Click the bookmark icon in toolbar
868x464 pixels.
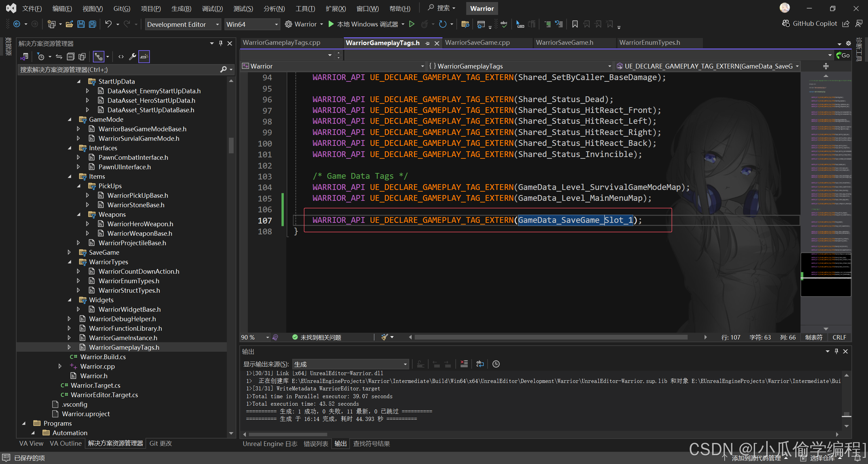coord(575,24)
